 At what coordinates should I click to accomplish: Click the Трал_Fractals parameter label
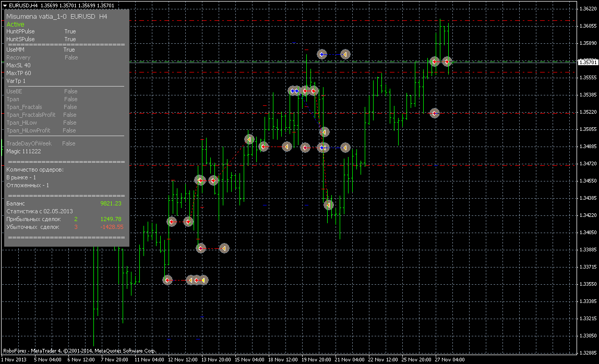(x=24, y=107)
